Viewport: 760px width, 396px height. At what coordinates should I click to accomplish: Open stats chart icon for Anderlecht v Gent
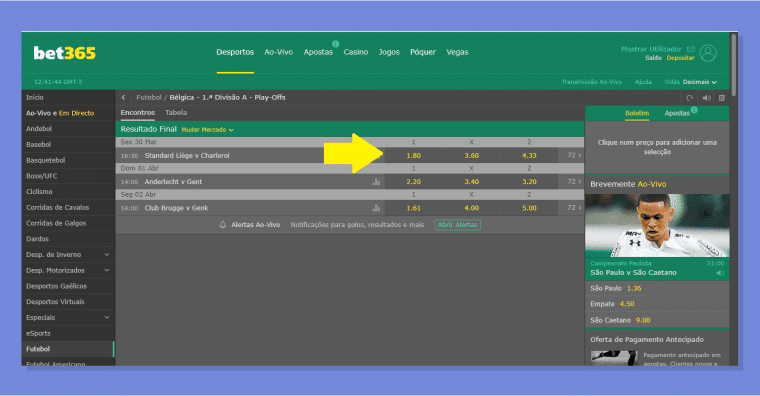coord(376,182)
